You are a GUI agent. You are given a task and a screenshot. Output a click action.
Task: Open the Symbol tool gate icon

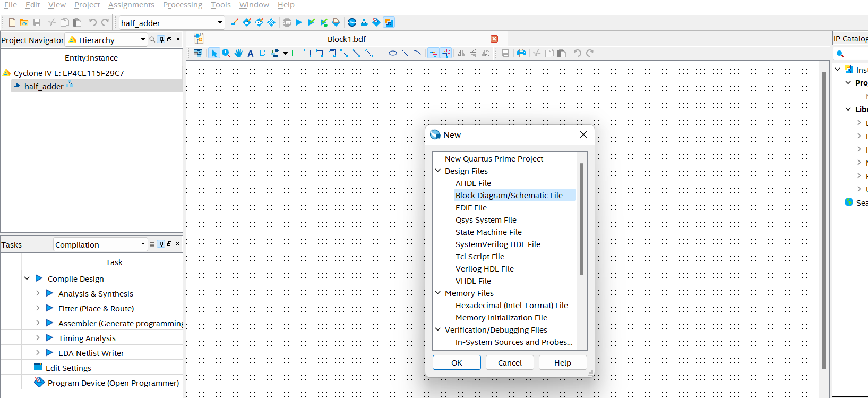(262, 53)
